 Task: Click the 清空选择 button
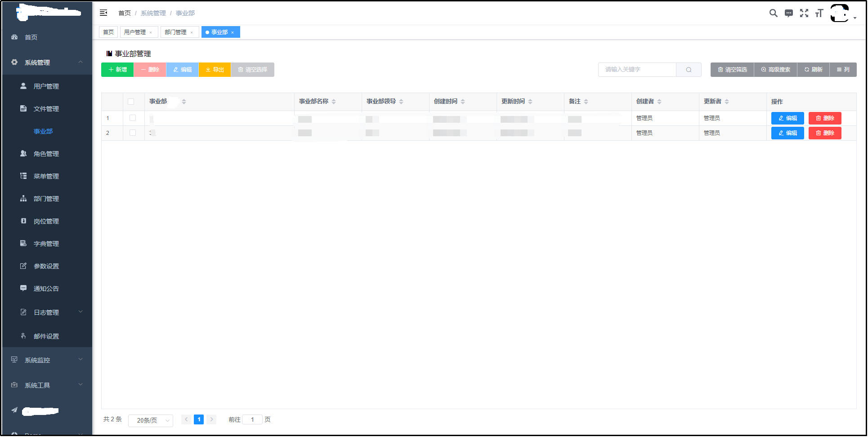pyautogui.click(x=252, y=70)
